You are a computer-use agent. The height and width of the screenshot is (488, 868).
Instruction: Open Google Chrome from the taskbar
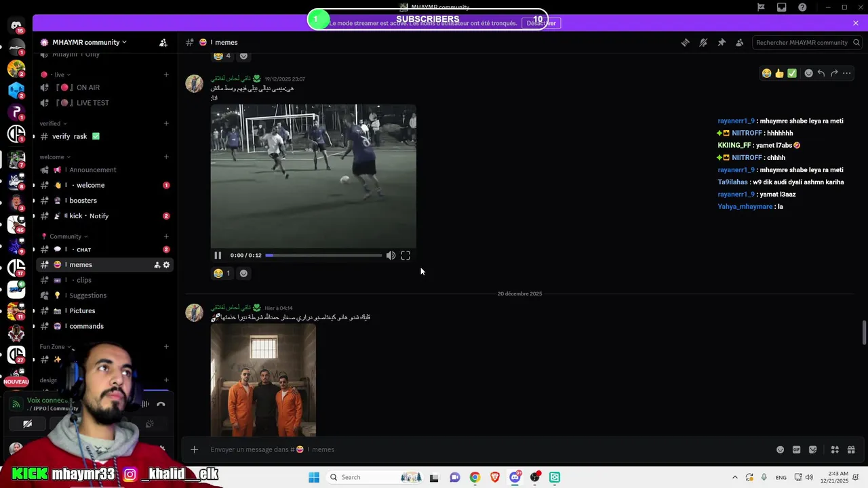(475, 477)
